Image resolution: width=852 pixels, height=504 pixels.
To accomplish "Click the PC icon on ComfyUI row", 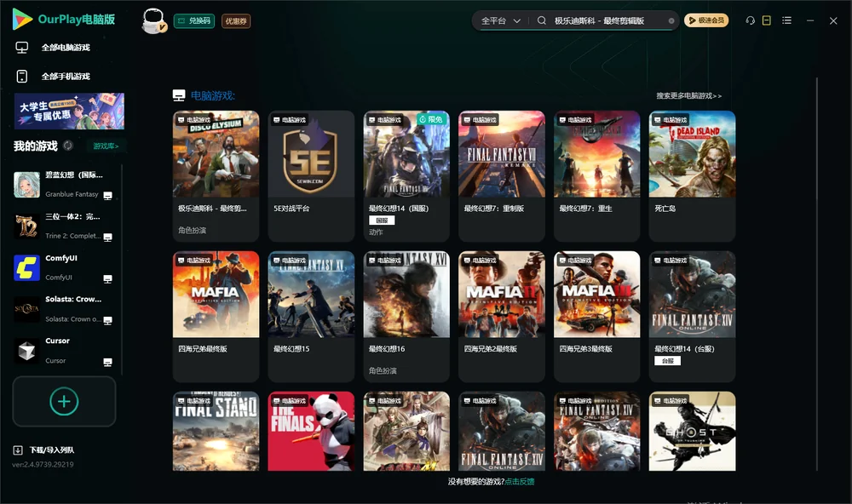I will tap(107, 278).
